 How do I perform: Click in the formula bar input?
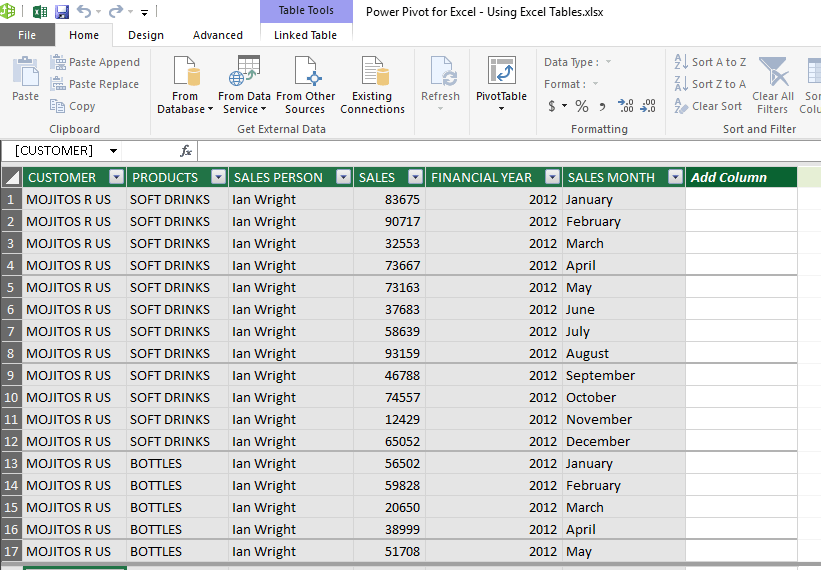tap(508, 151)
